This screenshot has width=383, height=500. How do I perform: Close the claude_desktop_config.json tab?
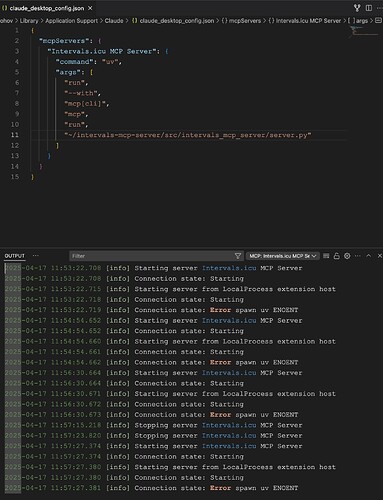90,8
